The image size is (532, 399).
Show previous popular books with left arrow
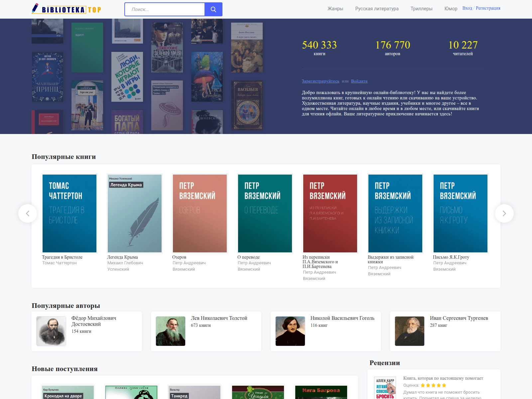point(28,213)
